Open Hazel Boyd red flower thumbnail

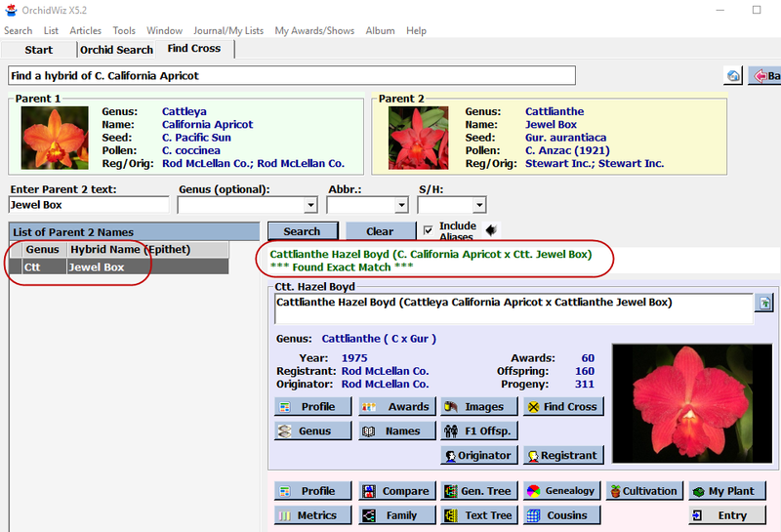click(692, 403)
